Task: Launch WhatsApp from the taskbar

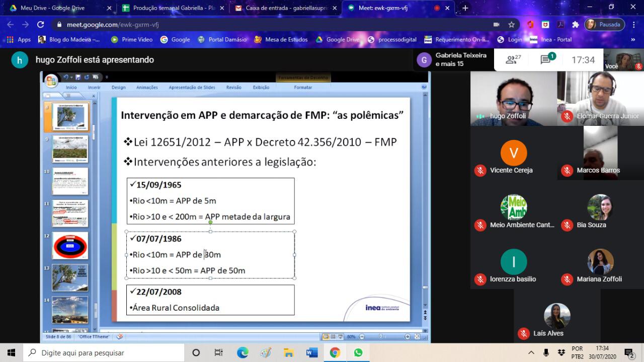Action: coord(358,352)
